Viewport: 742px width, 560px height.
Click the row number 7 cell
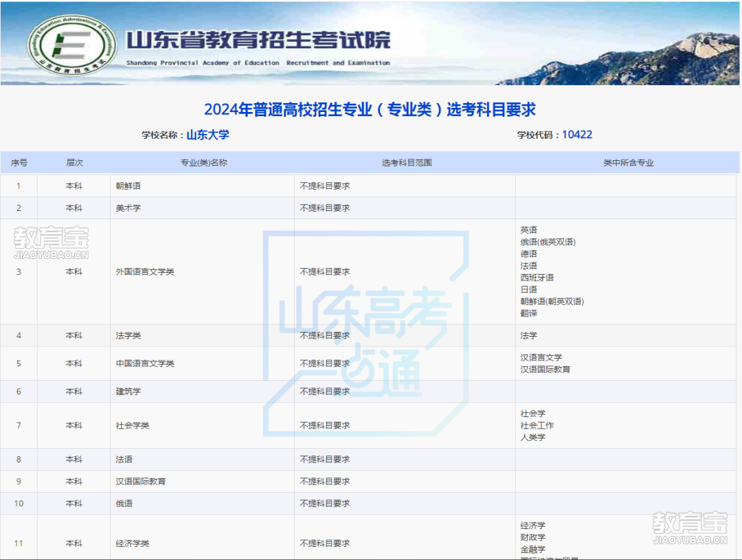[19, 425]
